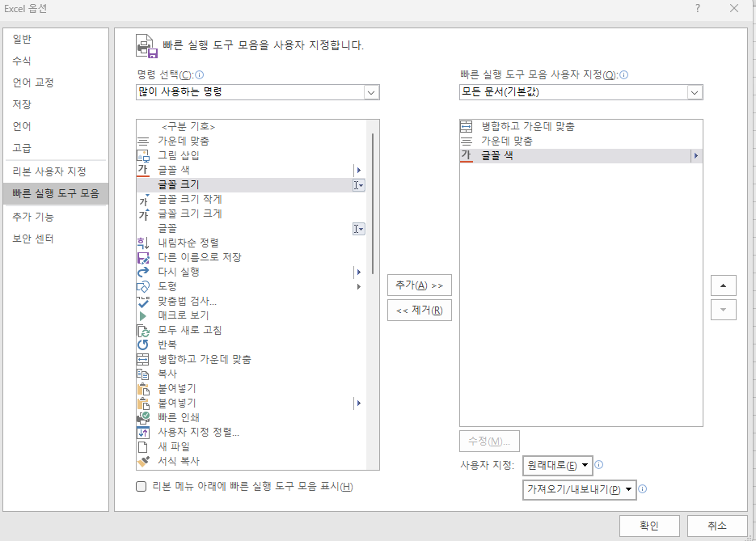This screenshot has width=756, height=541.
Task: Click the combo box indicator on 글꼴 row
Action: tap(358, 229)
